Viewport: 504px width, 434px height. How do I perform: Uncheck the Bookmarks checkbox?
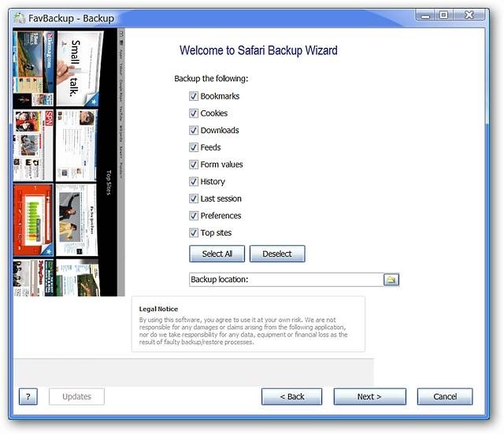[194, 96]
